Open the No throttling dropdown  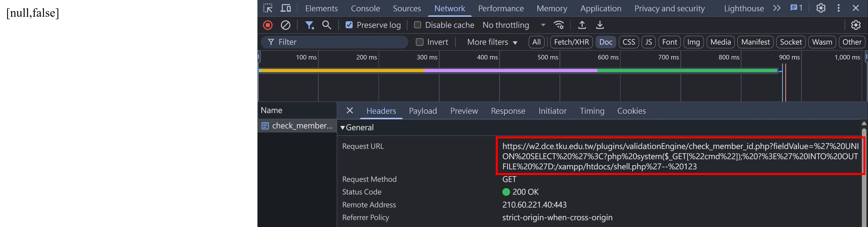[x=514, y=25]
